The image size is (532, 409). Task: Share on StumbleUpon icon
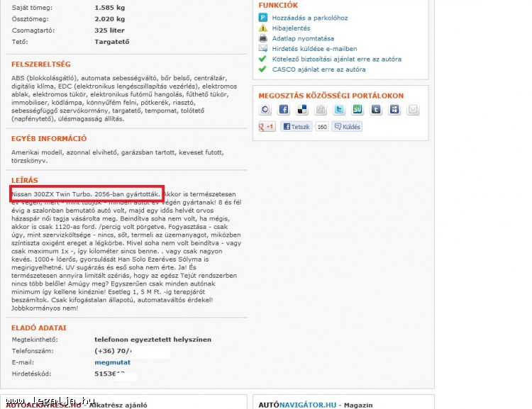[x=358, y=109]
